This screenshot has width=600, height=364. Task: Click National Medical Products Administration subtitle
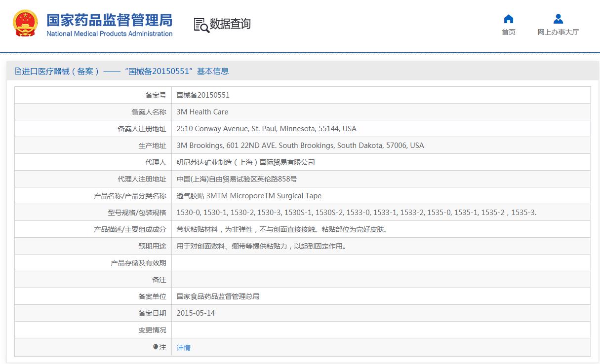coord(109,34)
